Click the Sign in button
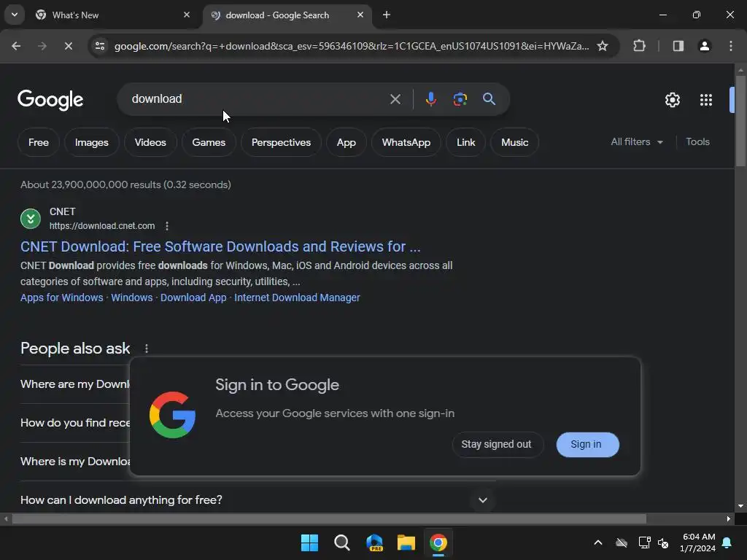Screen dimensions: 747x560 point(587,444)
